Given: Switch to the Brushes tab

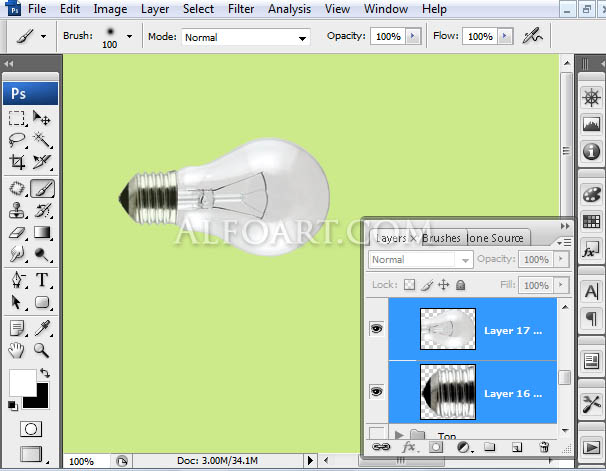Looking at the screenshot, I should [441, 238].
